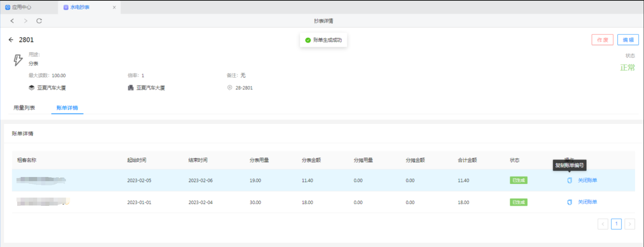Go to next page in pagination
Screen dimensions: 644x247
[630, 224]
